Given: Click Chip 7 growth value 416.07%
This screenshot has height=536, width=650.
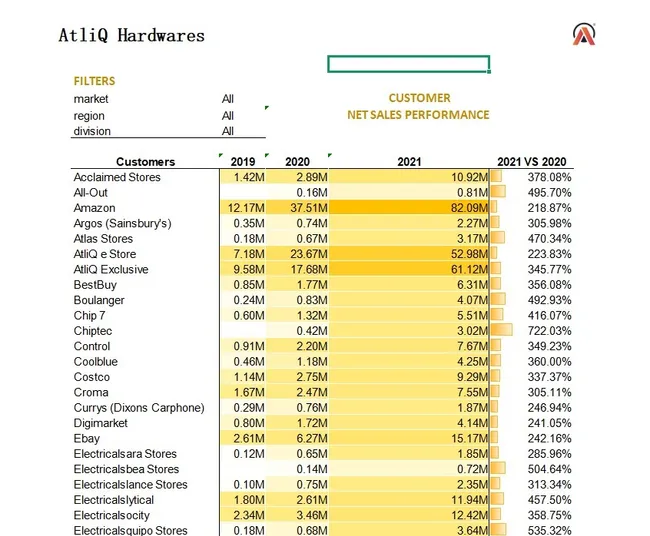Looking at the screenshot, I should click(549, 315).
